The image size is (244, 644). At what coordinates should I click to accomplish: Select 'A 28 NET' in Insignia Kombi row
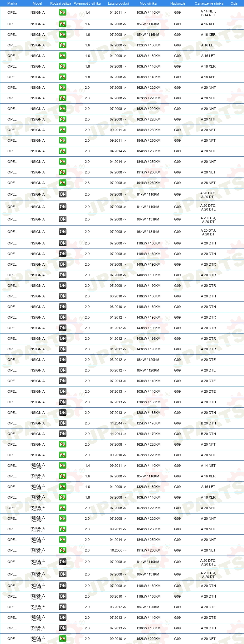[208, 550]
